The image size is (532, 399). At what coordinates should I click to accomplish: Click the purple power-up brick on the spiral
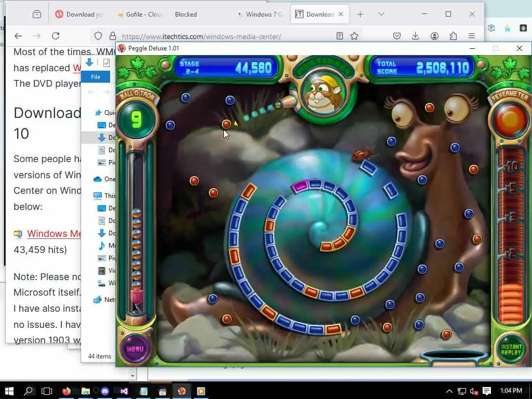300,187
